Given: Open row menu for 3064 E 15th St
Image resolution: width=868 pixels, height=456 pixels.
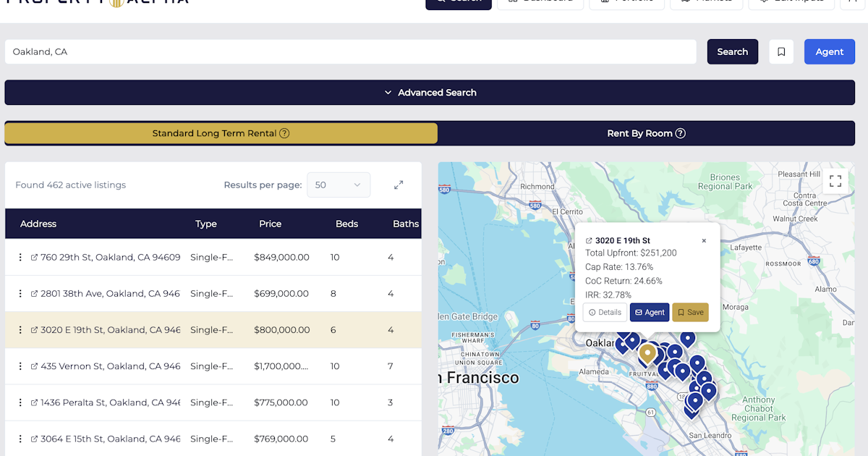Looking at the screenshot, I should click(x=20, y=439).
